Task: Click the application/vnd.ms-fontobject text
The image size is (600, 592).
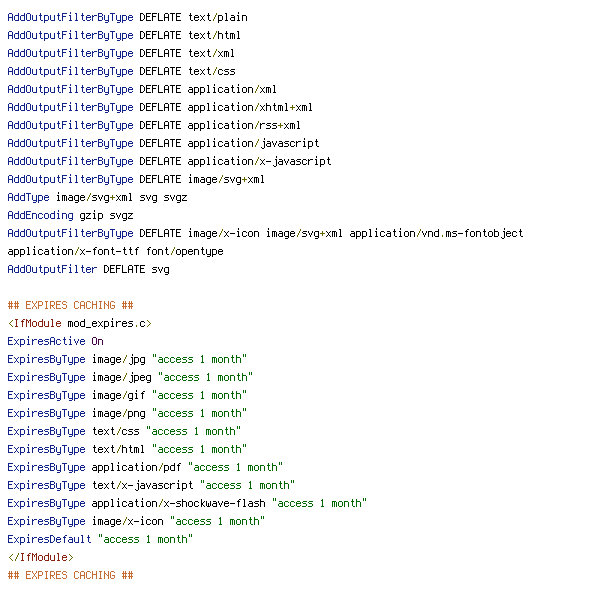Action: 436,233
